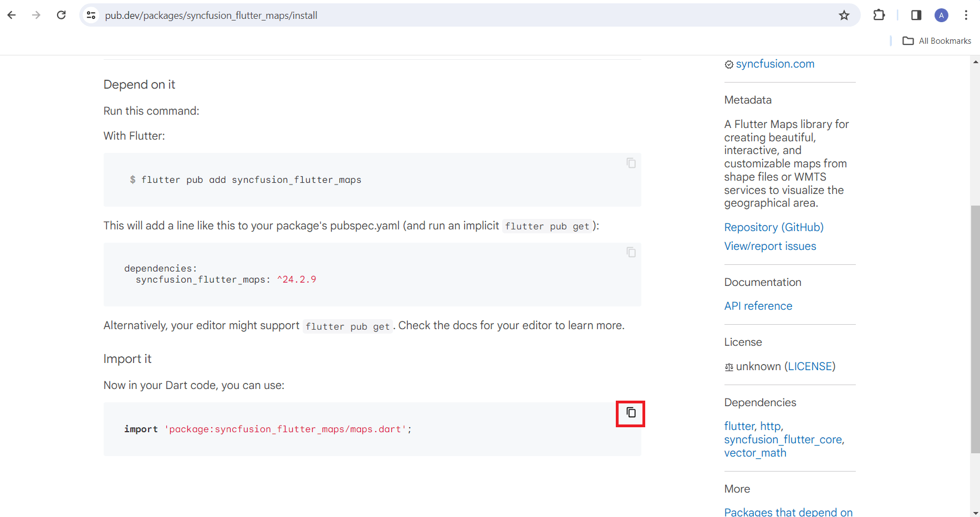Viewport: 980px width, 517px height.
Task: Copy the flutter pub add command
Action: pyautogui.click(x=631, y=163)
